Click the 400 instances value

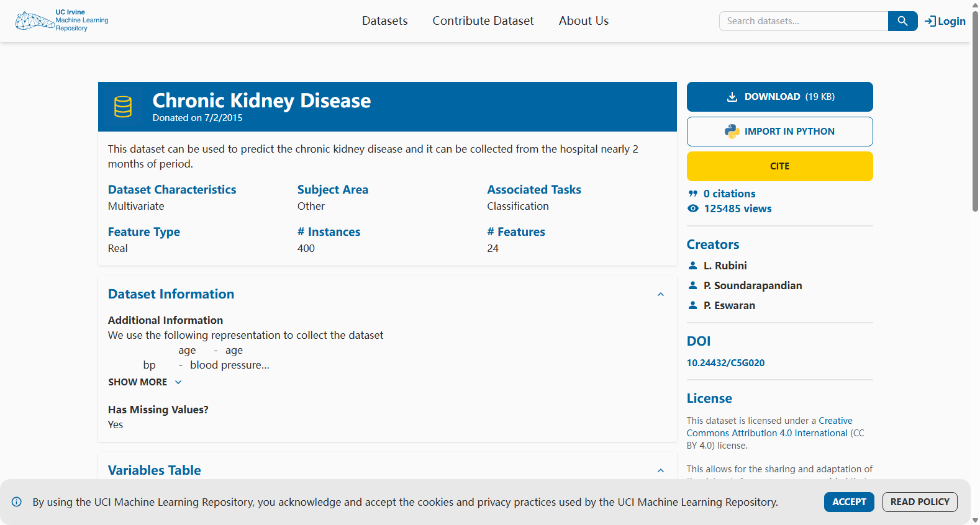[306, 248]
